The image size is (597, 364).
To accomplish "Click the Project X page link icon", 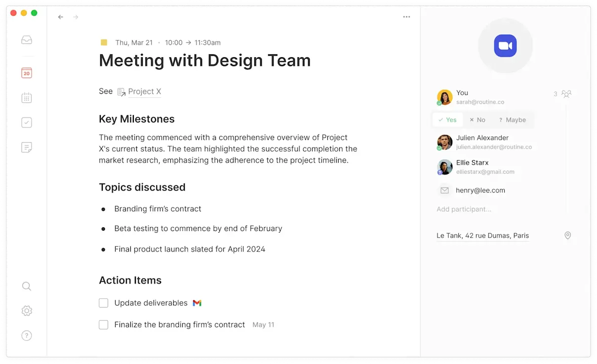I will click(x=121, y=91).
